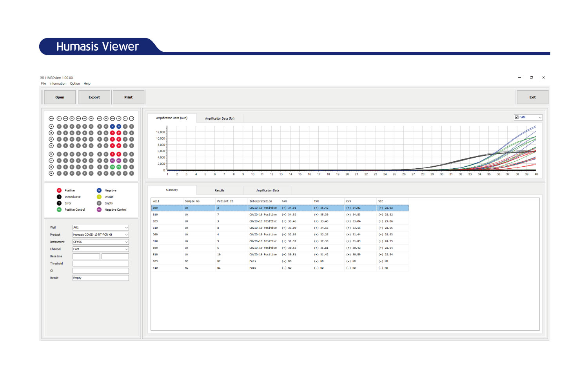This screenshot has height=379, width=588.
Task: Click the blue Negative well A09
Action: point(113,126)
